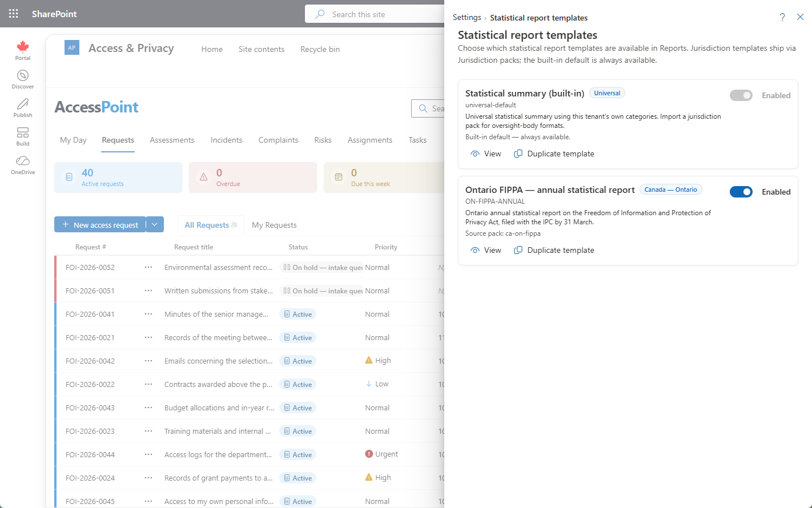This screenshot has width=812, height=508.
Task: Open row menu for FOI-2026-0041
Action: coord(148,314)
